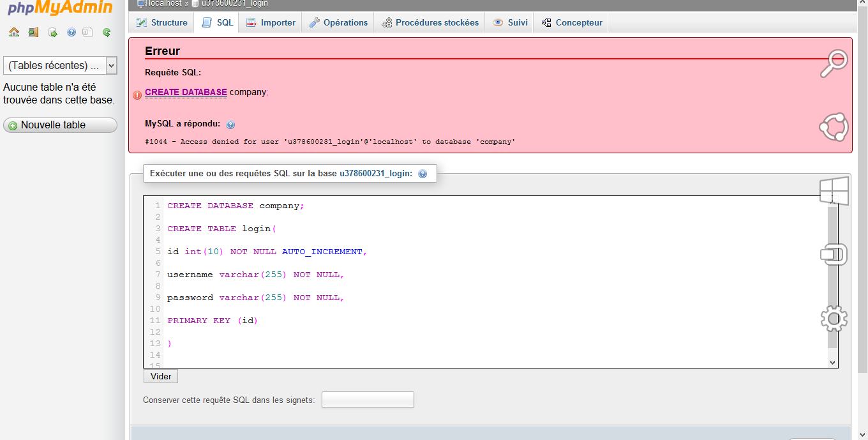Click the log out door icon
Image resolution: width=868 pixels, height=440 pixels.
point(33,32)
